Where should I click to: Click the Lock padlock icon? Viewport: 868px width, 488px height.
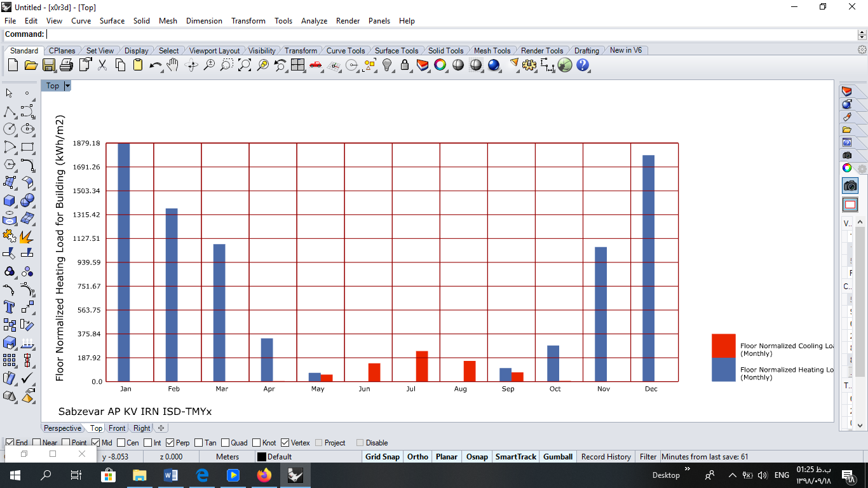(x=405, y=65)
